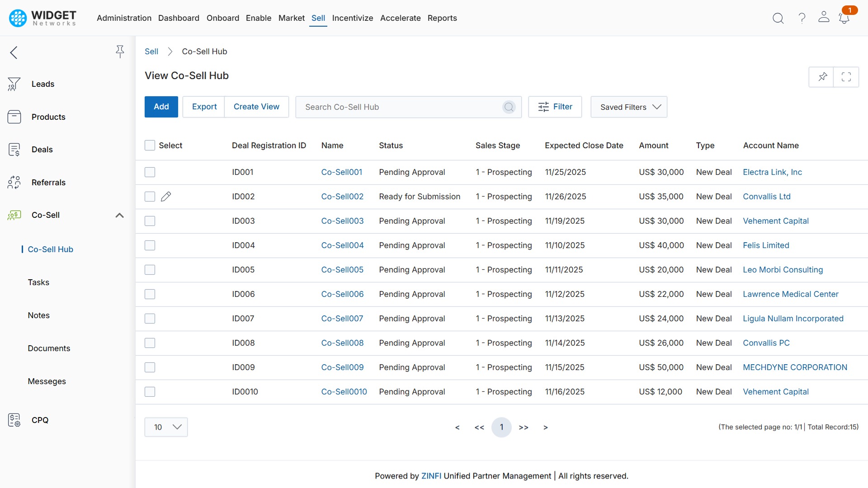The width and height of the screenshot is (868, 488).
Task: Collapse the Co-Sell sidebar section
Action: [119, 215]
